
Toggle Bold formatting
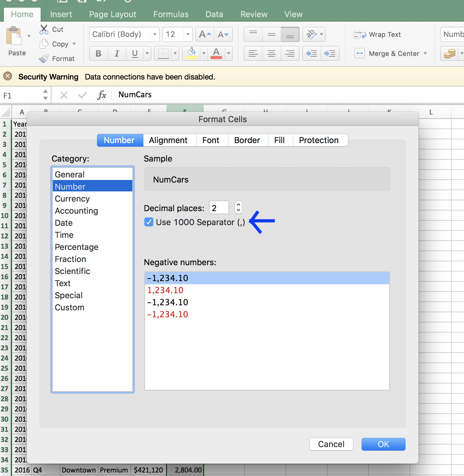click(98, 53)
